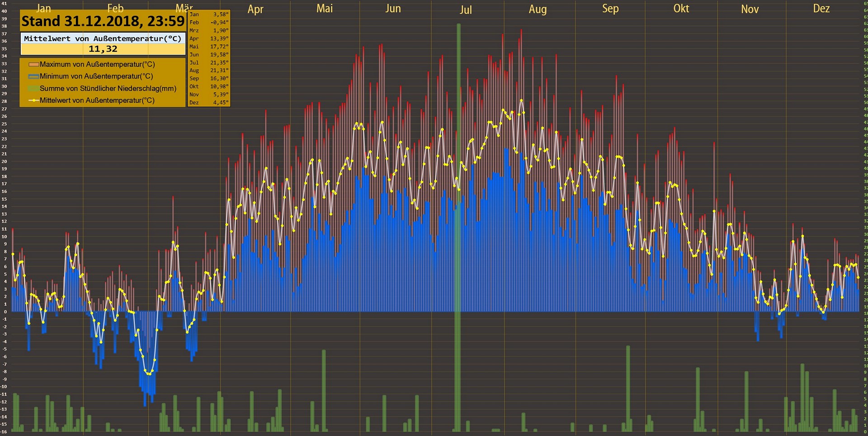The height and width of the screenshot is (436, 868).
Task: Select the Apr month label
Action: pos(255,9)
